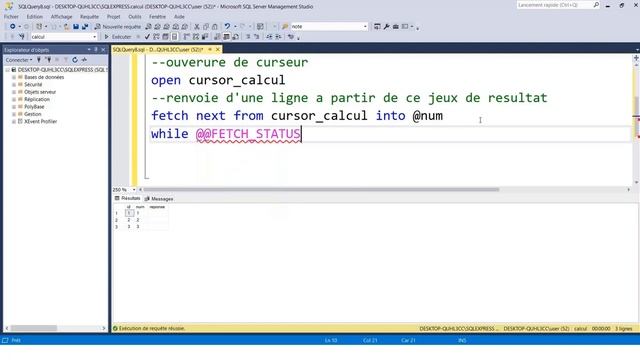Expand the Gestion node

point(14,114)
